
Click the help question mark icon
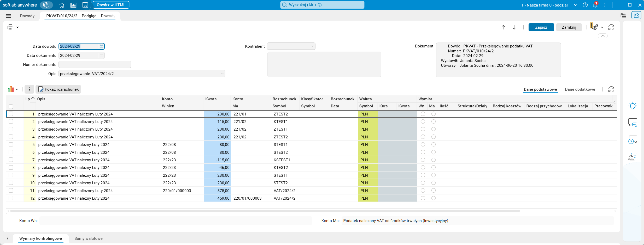tap(585, 5)
